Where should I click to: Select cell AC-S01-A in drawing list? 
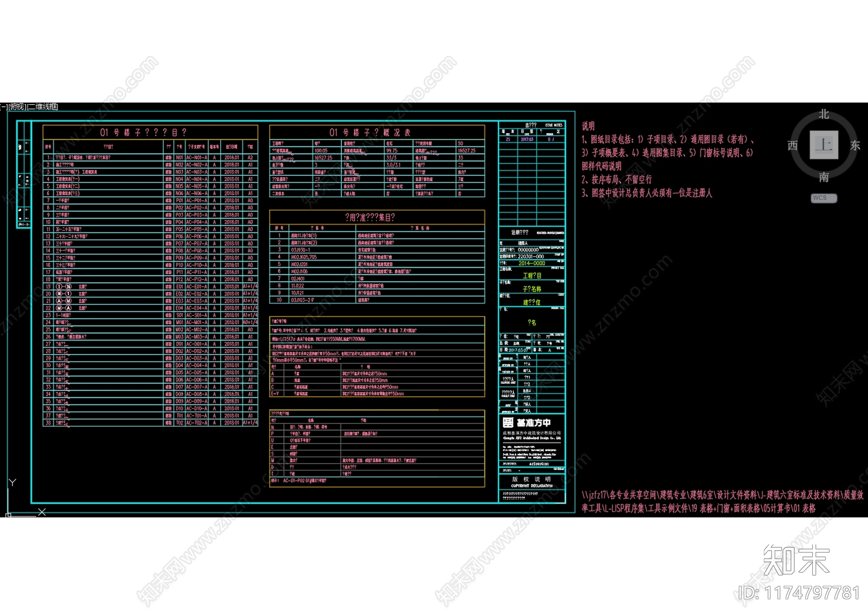[197, 315]
